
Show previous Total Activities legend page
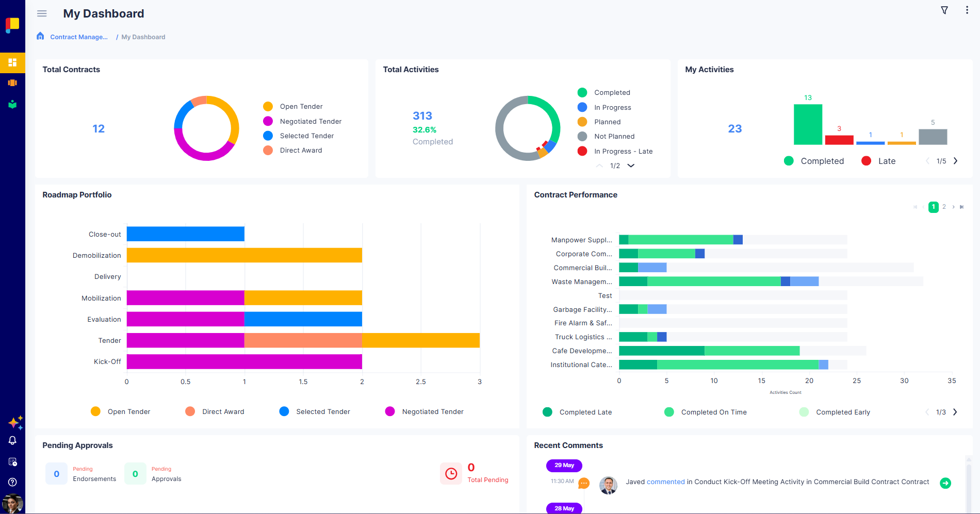[599, 165]
